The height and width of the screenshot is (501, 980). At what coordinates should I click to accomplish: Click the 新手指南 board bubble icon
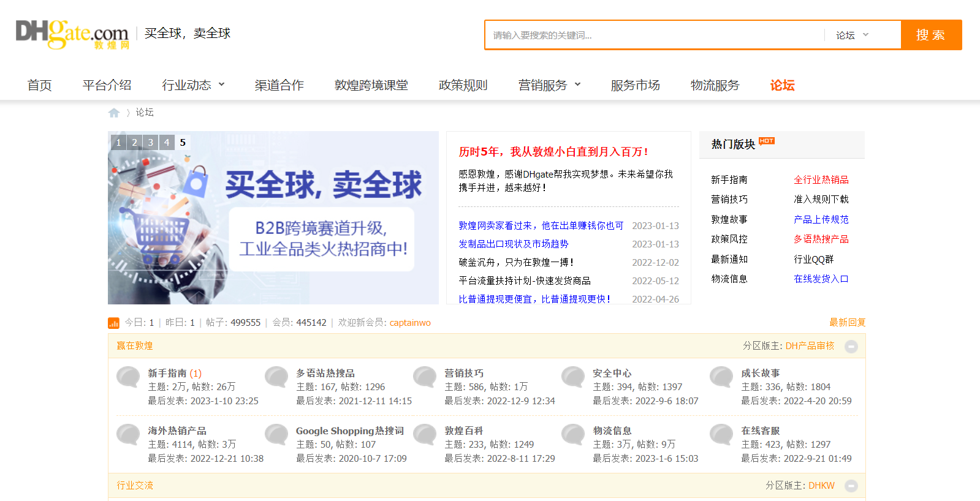[128, 377]
